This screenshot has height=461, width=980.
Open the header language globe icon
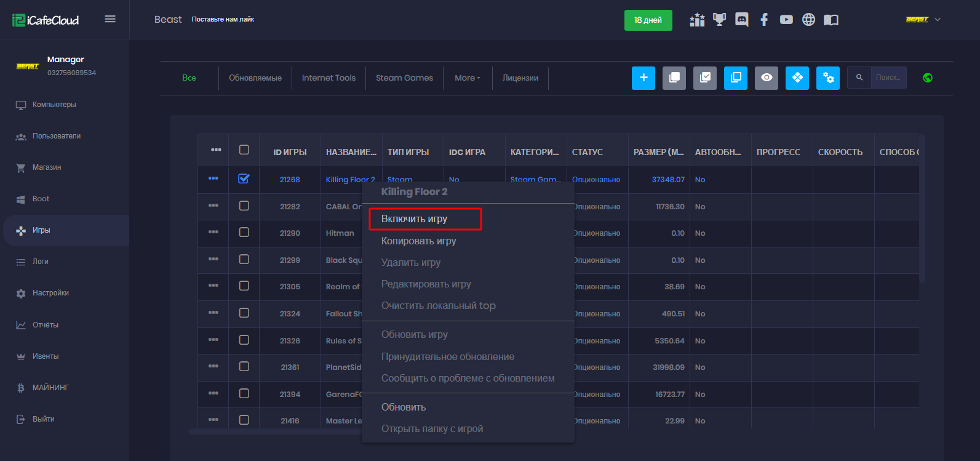pyautogui.click(x=808, y=20)
